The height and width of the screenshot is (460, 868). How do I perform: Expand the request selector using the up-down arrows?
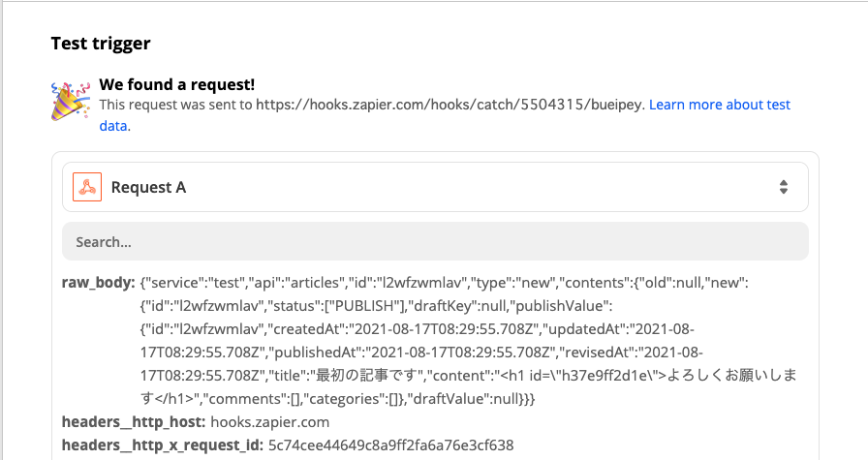coord(783,188)
